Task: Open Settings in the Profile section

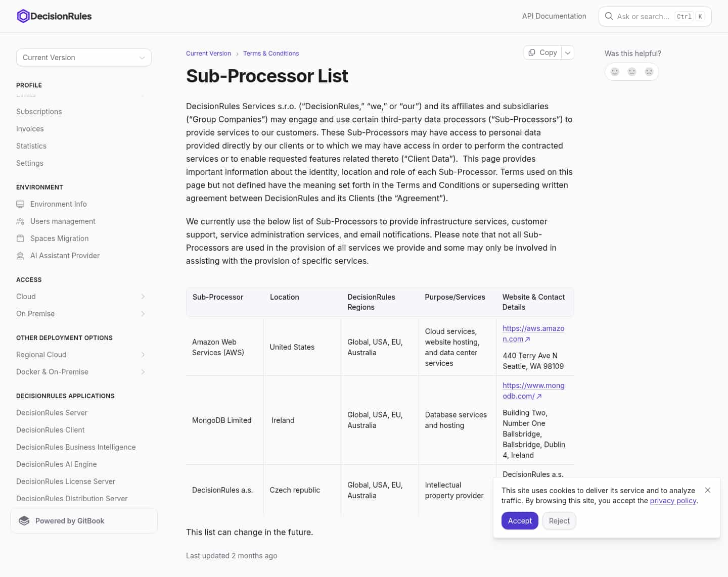Action: (x=30, y=163)
